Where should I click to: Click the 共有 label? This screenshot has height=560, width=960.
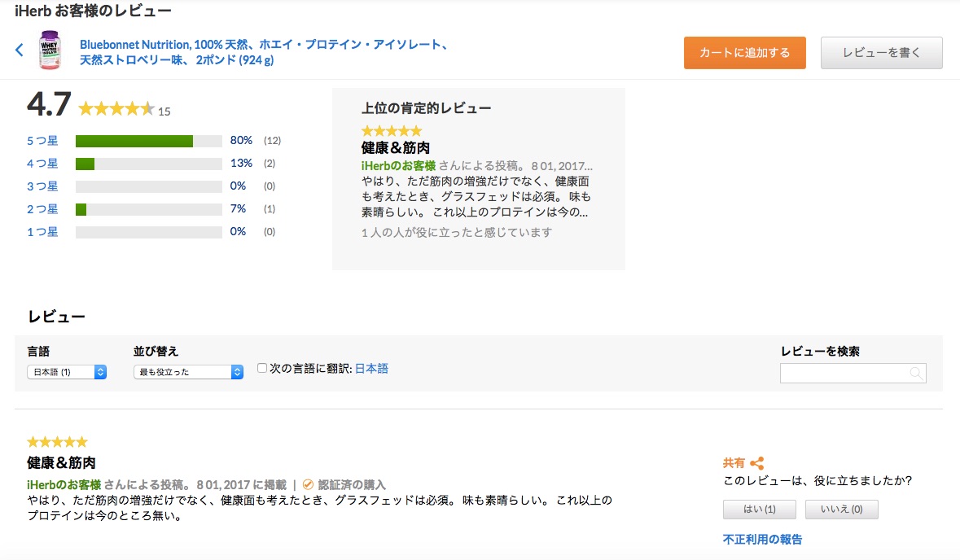click(x=734, y=463)
